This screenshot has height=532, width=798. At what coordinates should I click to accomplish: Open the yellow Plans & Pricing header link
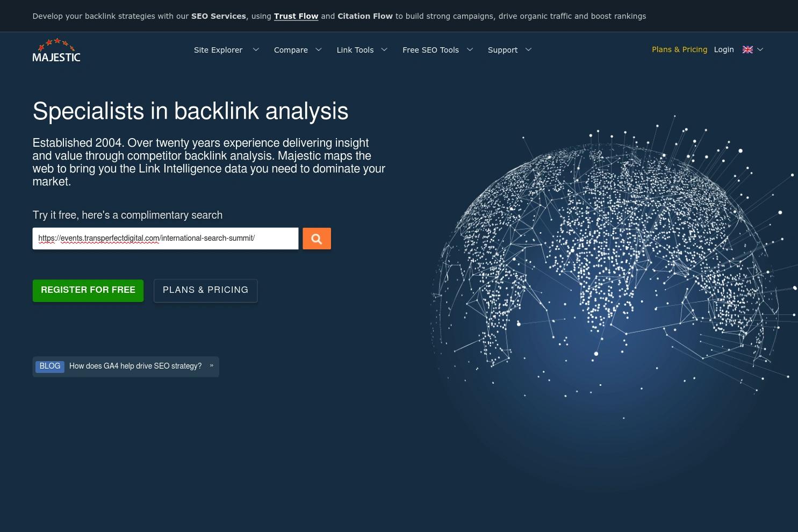click(679, 49)
